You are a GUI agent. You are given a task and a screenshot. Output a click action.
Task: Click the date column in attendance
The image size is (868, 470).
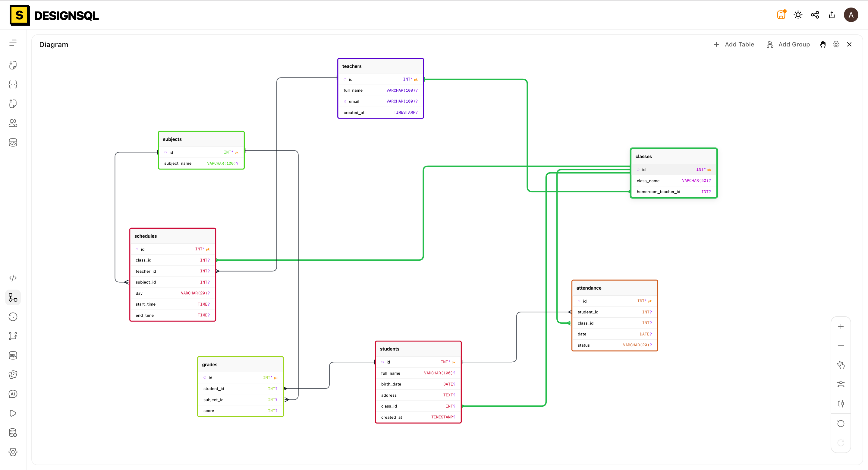click(x=615, y=334)
